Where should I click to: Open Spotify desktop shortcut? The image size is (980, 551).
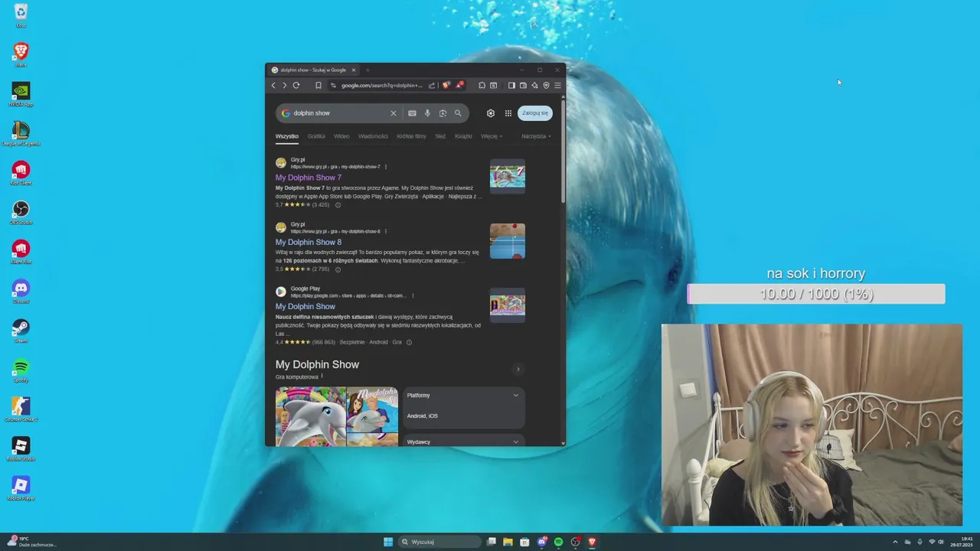(x=21, y=370)
